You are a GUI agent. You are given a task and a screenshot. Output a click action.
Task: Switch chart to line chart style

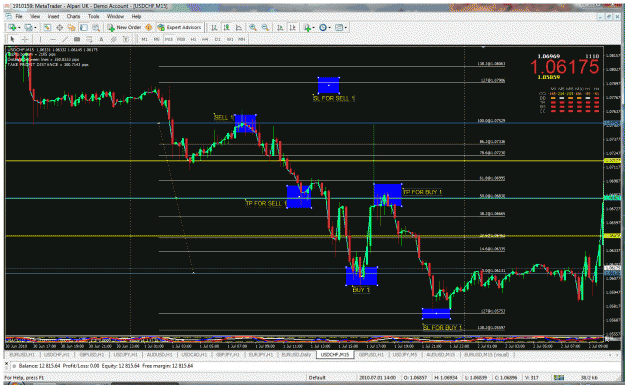(x=239, y=28)
